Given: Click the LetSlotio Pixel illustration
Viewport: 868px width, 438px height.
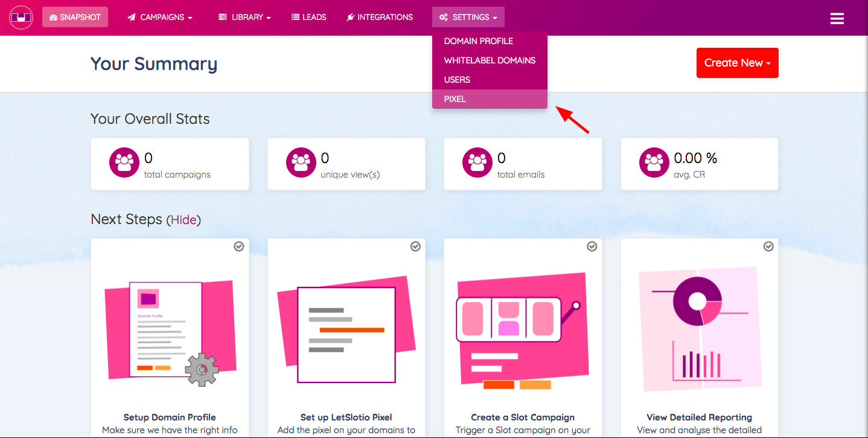Looking at the screenshot, I should point(346,329).
